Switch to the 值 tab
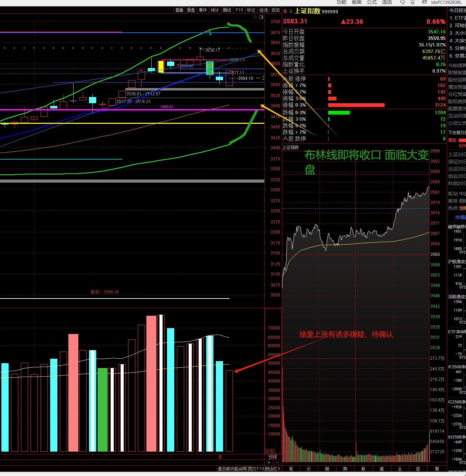The height and width of the screenshot is (476, 466). coord(381,469)
